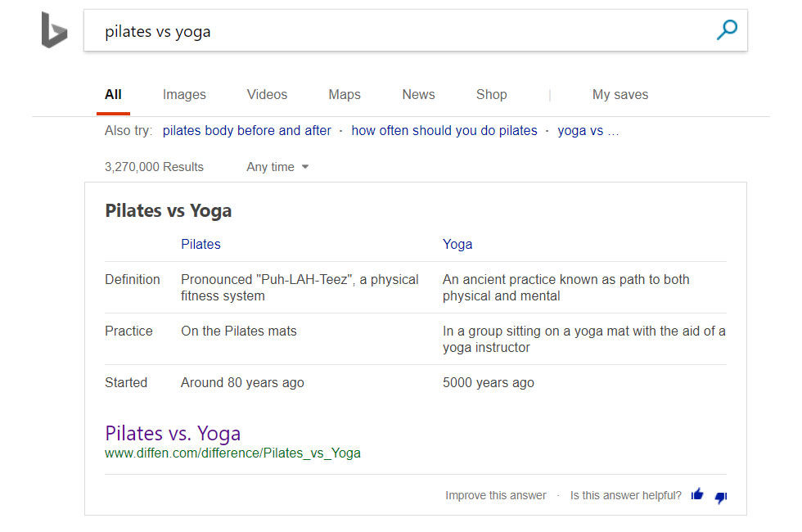The image size is (802, 532).
Task: Open 'how often should you do pilates' suggestion
Action: (444, 131)
